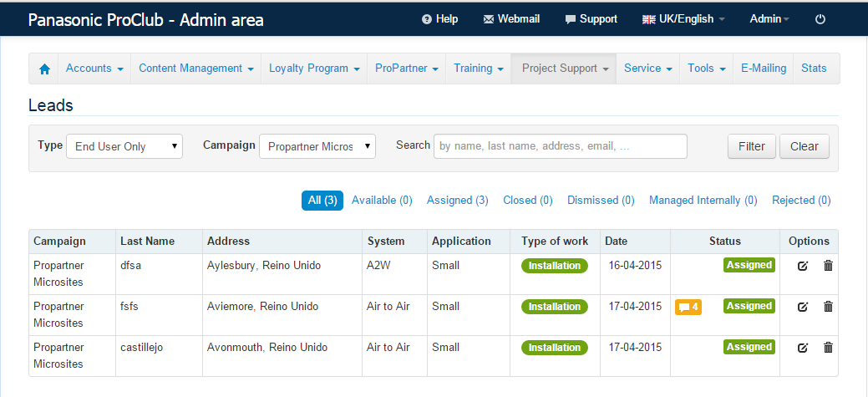
Task: Expand the Admin user menu
Action: [769, 19]
